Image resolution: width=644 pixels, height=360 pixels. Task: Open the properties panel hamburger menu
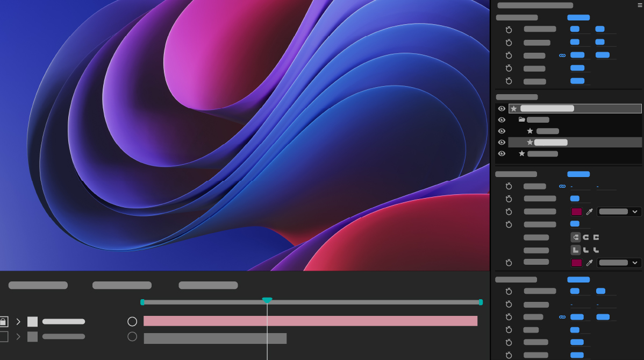pos(640,5)
